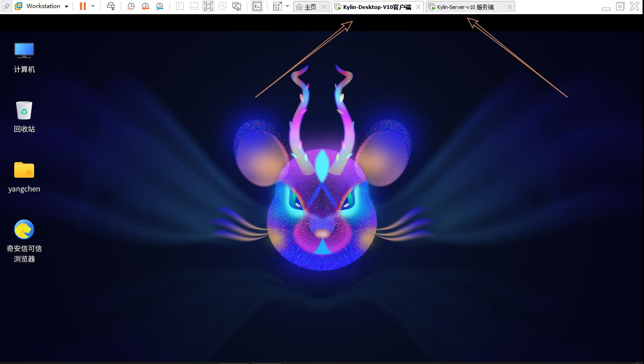The height and width of the screenshot is (364, 644).
Task: Revert to the previous snapshot
Action: (x=145, y=7)
